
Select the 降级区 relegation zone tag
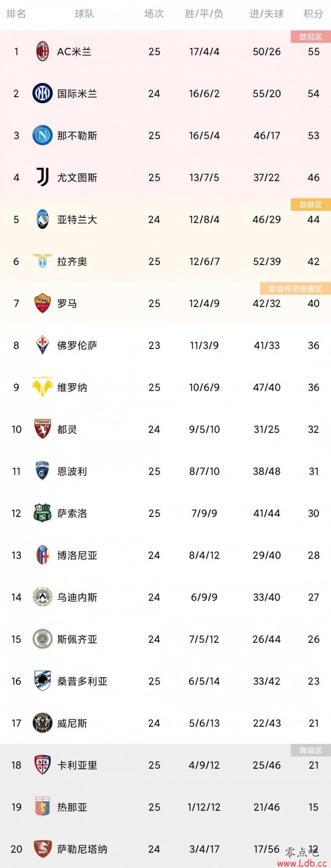(x=311, y=750)
